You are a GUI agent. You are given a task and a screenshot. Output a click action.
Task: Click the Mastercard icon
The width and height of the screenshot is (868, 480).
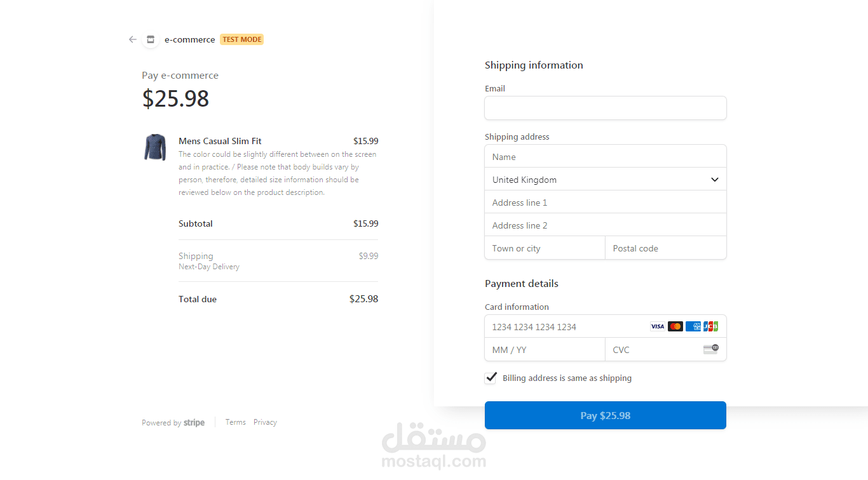(x=675, y=326)
